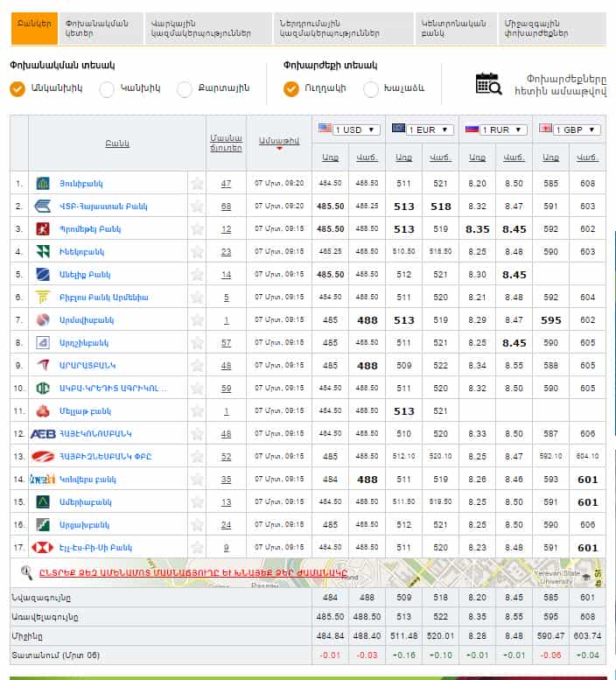Star the VTB-Armenia Bank row as favorite
Screen dimensions: 616x680
197,207
